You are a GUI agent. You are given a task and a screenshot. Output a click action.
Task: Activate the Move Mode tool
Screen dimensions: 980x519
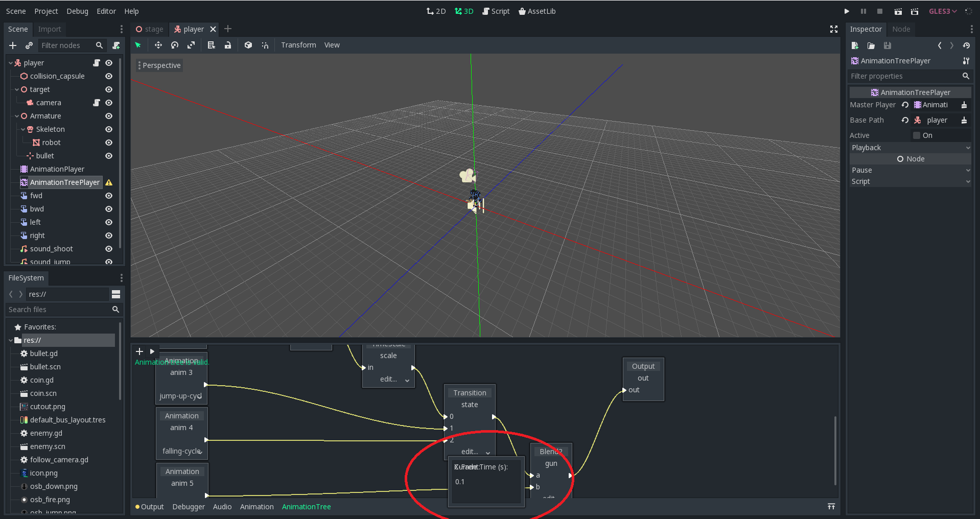[158, 45]
